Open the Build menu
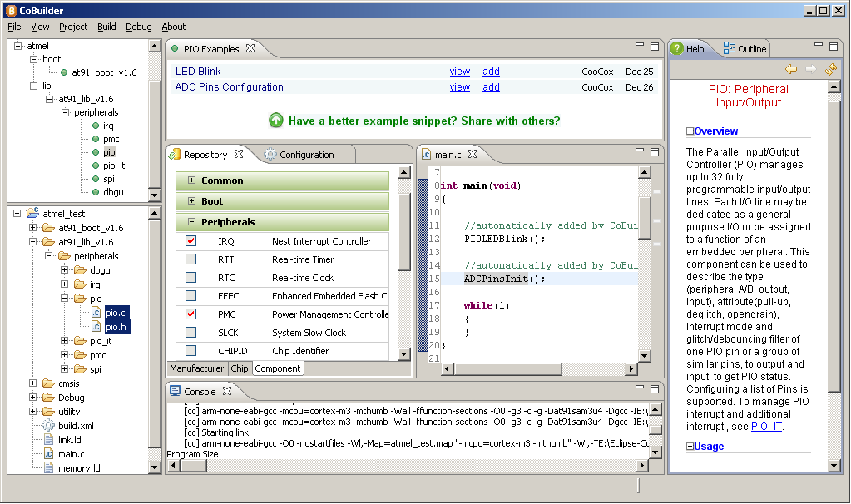The height and width of the screenshot is (504, 851). (106, 26)
